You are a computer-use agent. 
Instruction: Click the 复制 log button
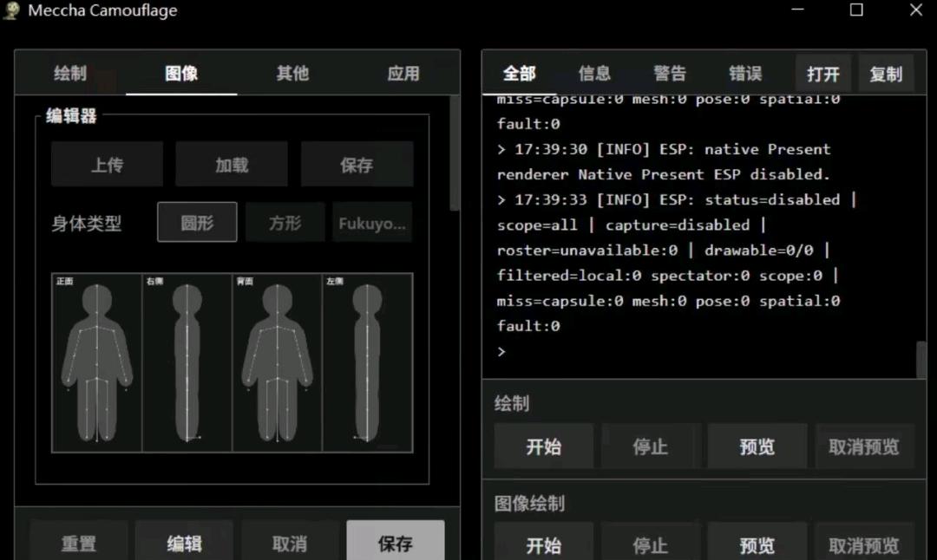point(886,74)
